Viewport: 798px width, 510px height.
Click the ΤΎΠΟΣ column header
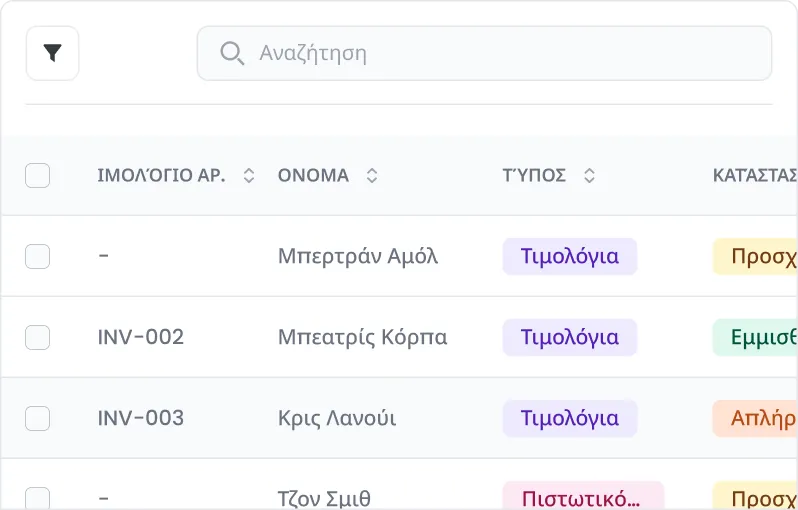click(534, 176)
